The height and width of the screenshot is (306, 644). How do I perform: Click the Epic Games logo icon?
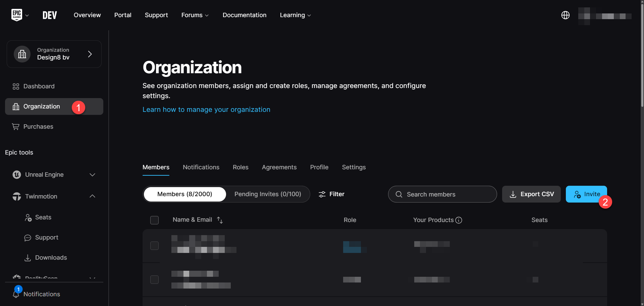(x=17, y=15)
